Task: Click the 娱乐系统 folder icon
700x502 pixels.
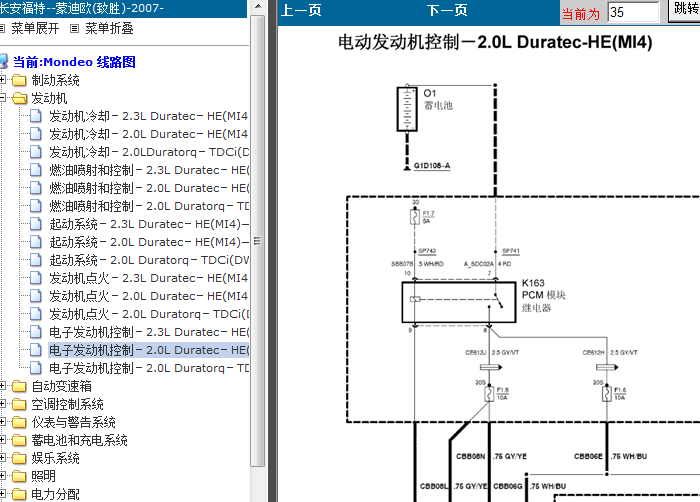Action: pyautogui.click(x=19, y=458)
